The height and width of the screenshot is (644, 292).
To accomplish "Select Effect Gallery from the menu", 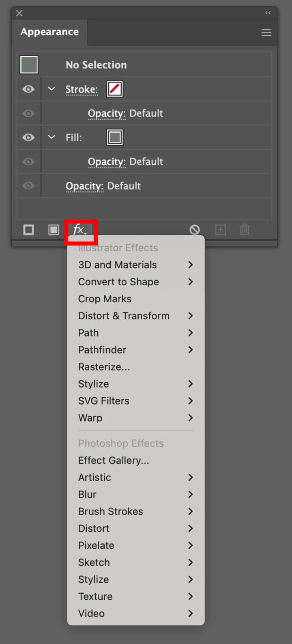I will pyautogui.click(x=114, y=461).
